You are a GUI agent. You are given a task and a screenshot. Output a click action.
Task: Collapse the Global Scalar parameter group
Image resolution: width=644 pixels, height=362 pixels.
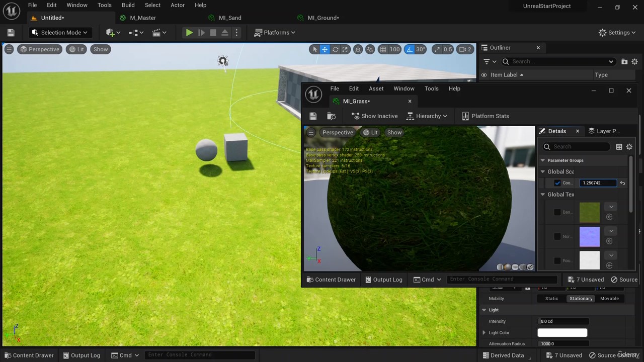pyautogui.click(x=543, y=172)
